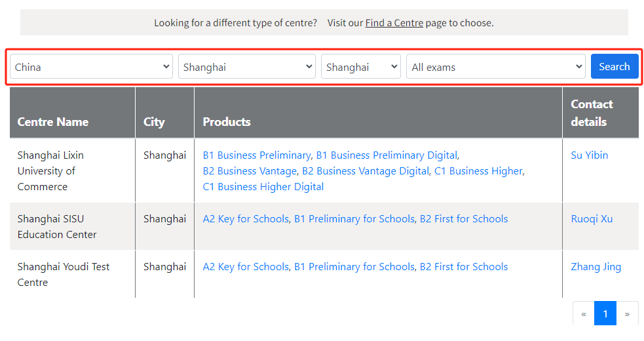View Su Yibin contact details
The width and height of the screenshot is (644, 341).
pyautogui.click(x=590, y=155)
